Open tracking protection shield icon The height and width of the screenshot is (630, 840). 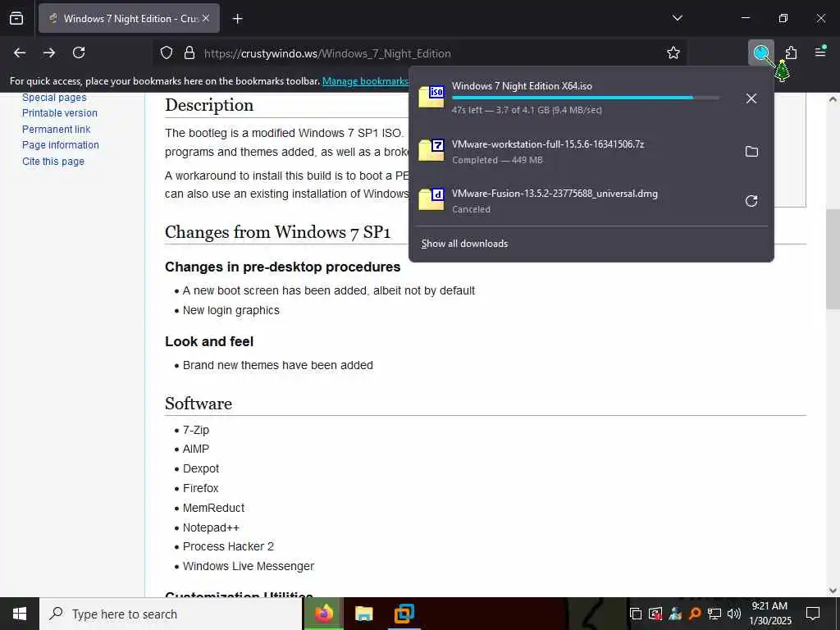[x=167, y=53]
